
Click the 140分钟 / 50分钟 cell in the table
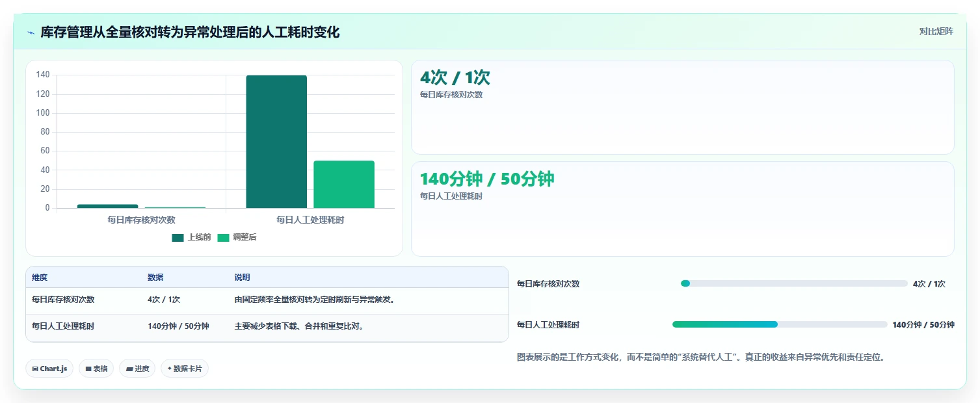(178, 326)
